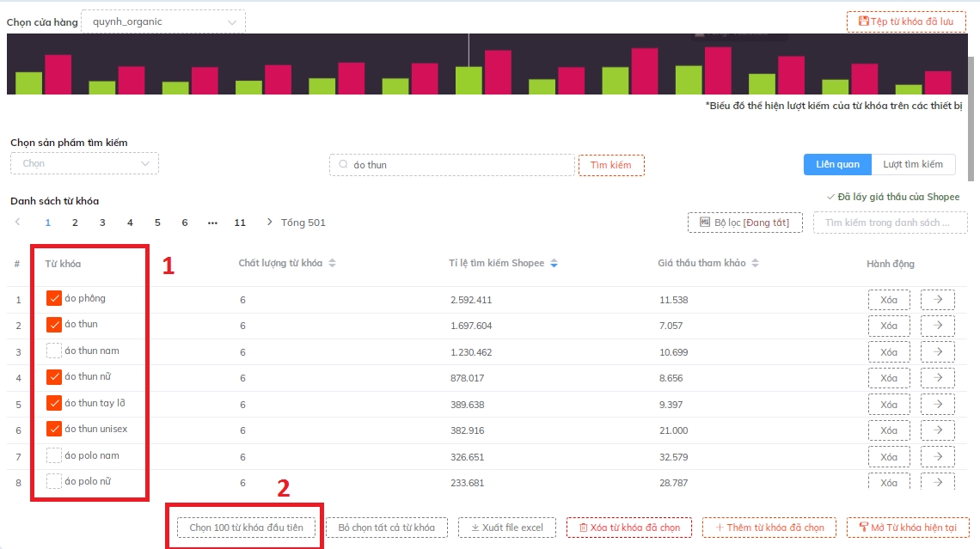980x549 pixels.
Task: Click arrow icon in the áo thun nam row
Action: tap(937, 352)
